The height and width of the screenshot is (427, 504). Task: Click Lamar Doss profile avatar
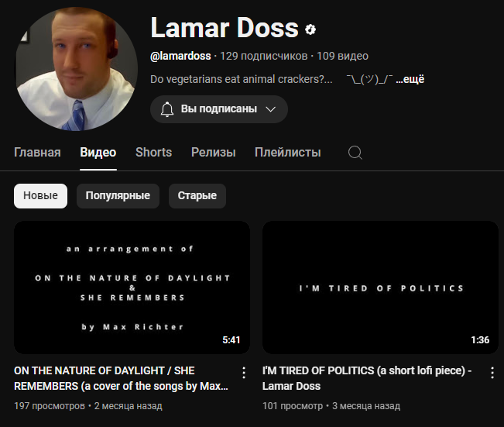pos(77,69)
